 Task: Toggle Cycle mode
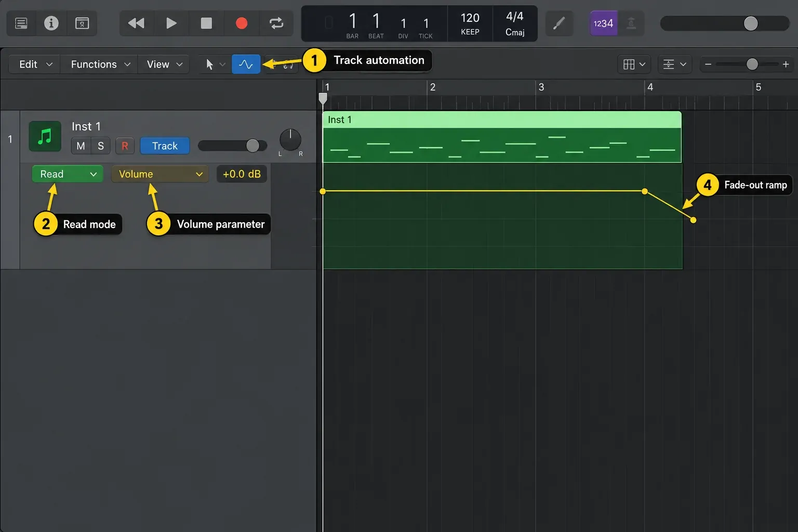[x=276, y=23]
